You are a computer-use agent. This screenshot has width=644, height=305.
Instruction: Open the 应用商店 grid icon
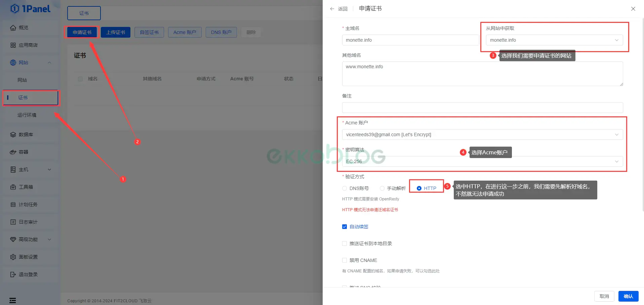[x=13, y=45]
